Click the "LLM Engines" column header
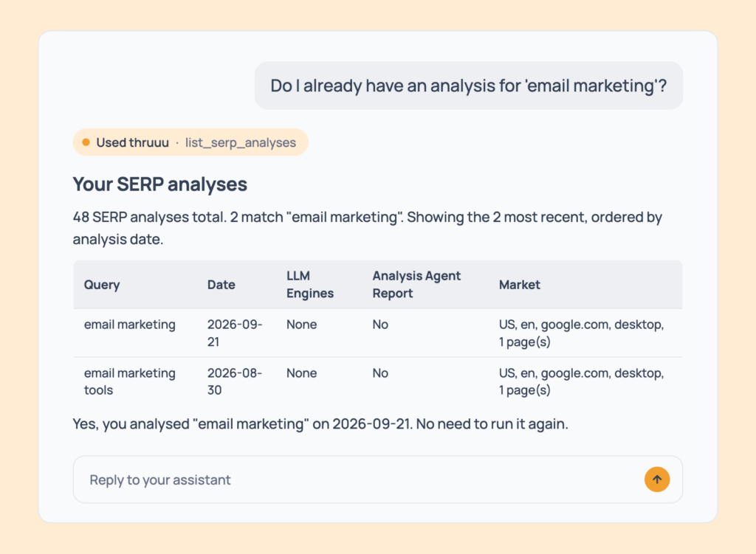 coord(310,285)
